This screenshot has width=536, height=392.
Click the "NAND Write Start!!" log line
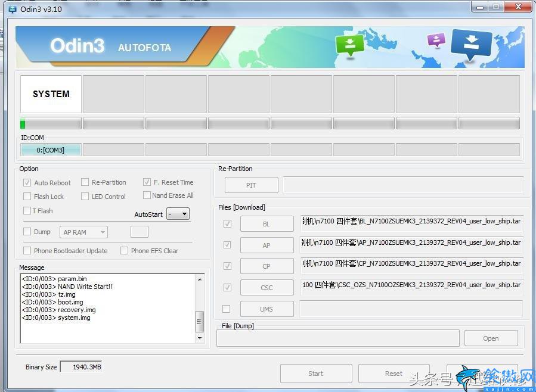pos(67,287)
